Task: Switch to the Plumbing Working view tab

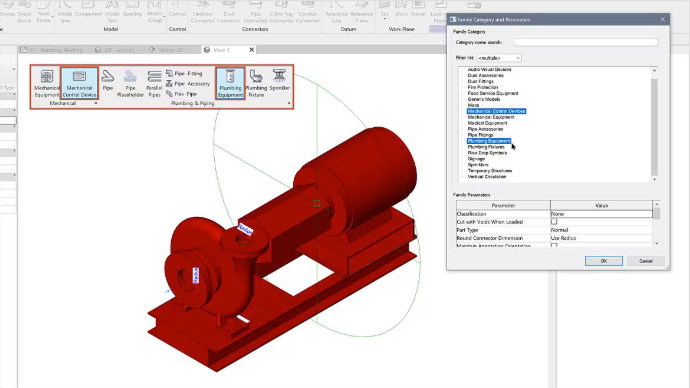Action: [52, 50]
